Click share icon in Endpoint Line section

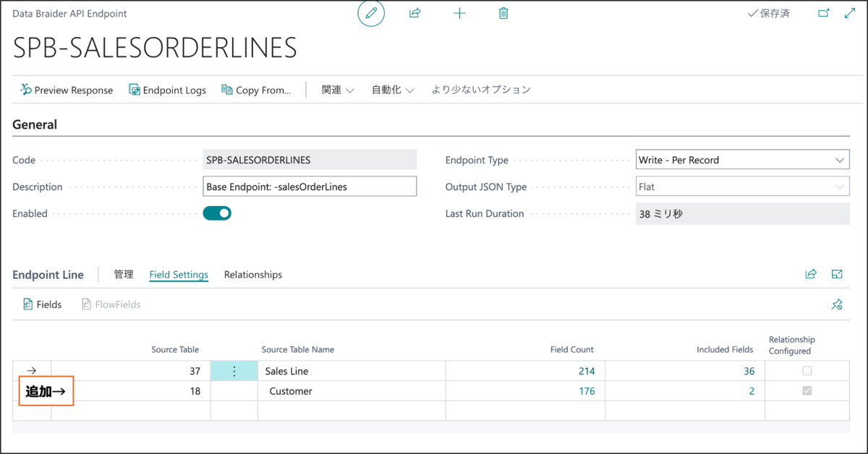pyautogui.click(x=811, y=274)
